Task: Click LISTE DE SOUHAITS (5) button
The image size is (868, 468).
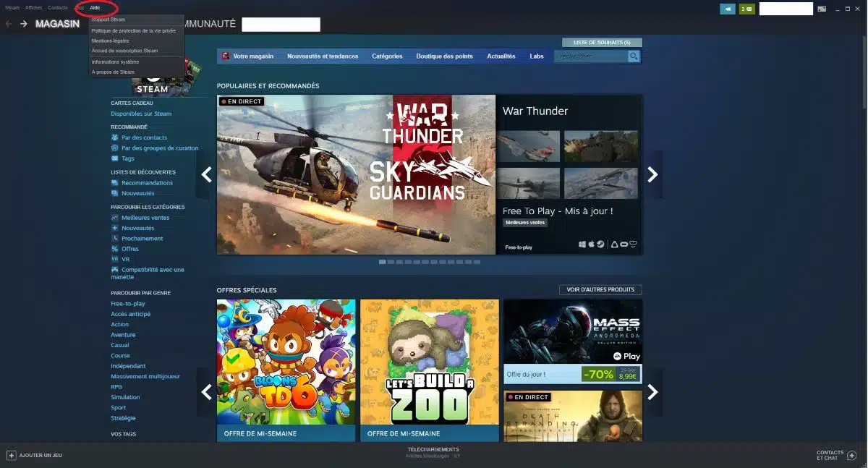Action: [601, 42]
